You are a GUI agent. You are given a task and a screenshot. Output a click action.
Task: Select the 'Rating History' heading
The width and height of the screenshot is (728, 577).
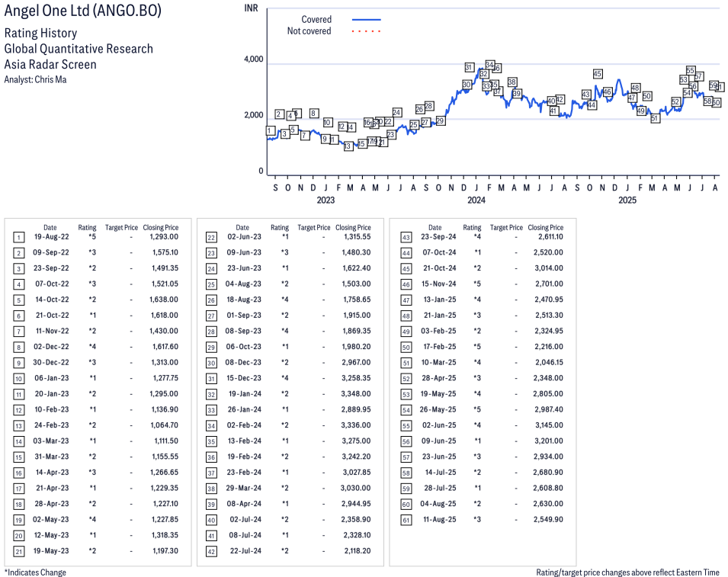(x=41, y=34)
